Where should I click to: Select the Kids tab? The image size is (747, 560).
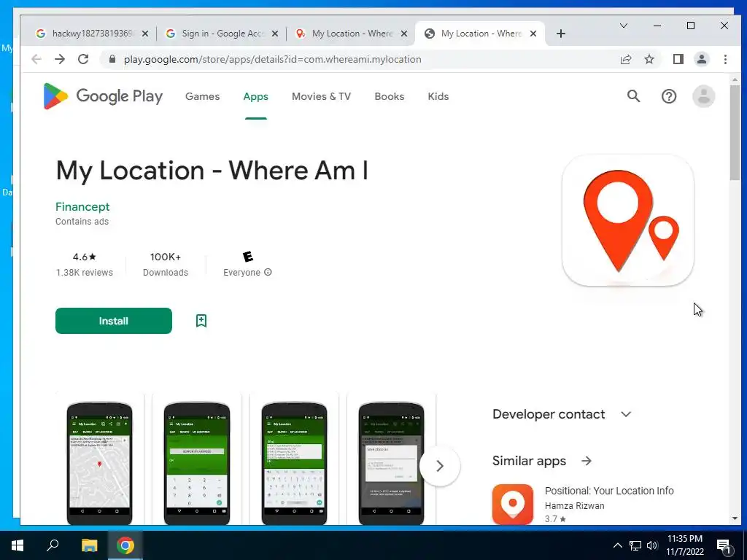[x=438, y=96]
